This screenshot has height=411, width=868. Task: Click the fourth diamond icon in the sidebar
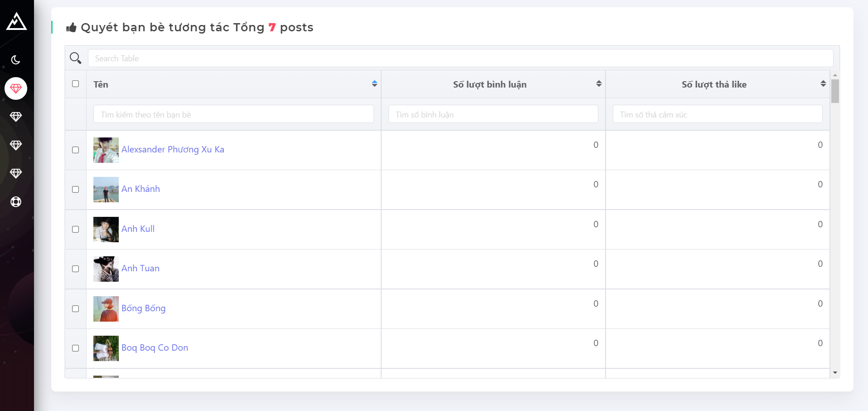(x=16, y=174)
